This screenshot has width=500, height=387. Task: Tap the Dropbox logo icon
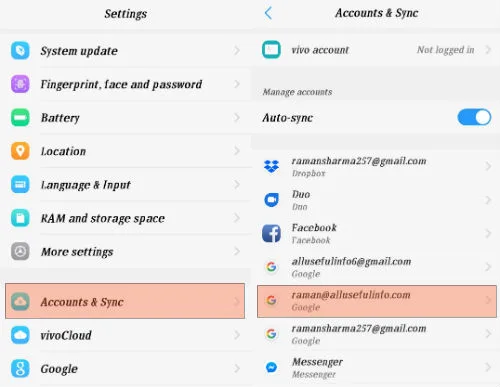271,166
